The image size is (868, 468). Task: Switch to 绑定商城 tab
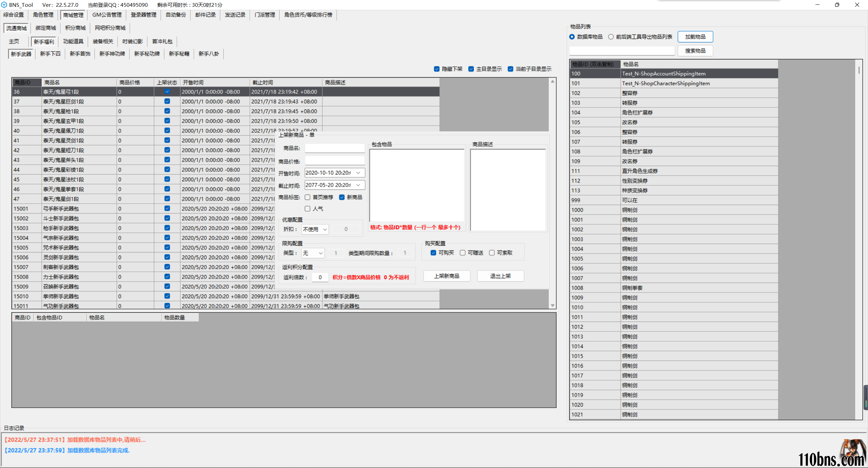click(x=46, y=28)
